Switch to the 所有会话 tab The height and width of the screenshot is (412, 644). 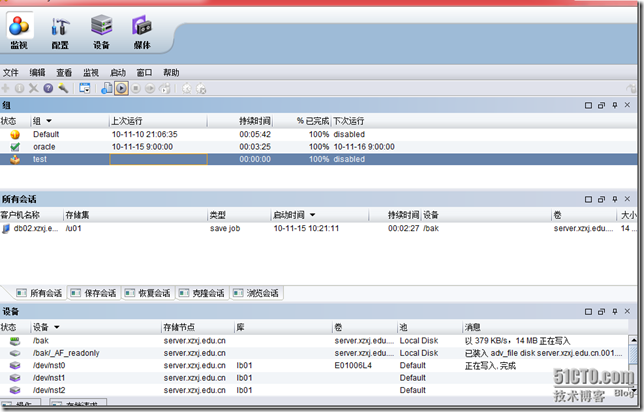point(39,293)
